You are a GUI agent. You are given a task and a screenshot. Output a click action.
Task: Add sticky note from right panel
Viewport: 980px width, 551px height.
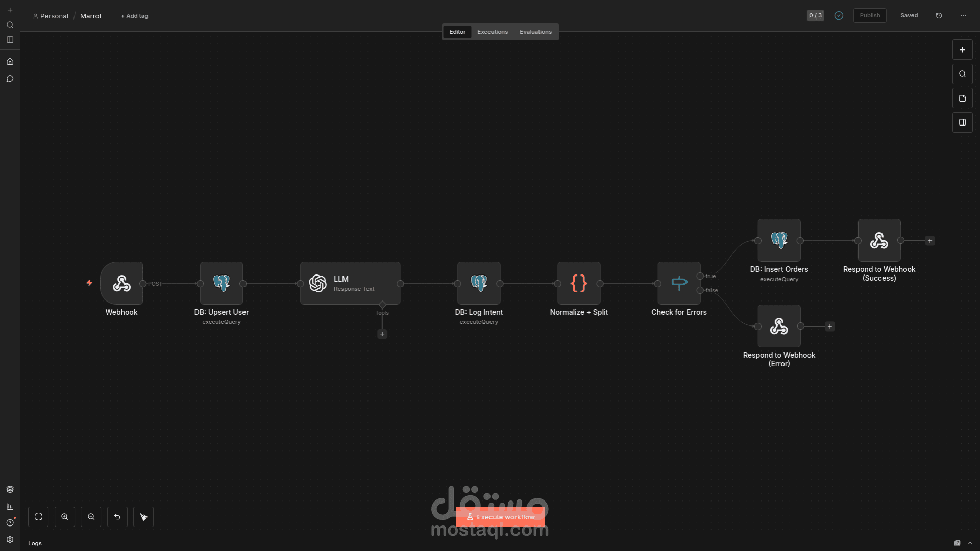tap(962, 98)
